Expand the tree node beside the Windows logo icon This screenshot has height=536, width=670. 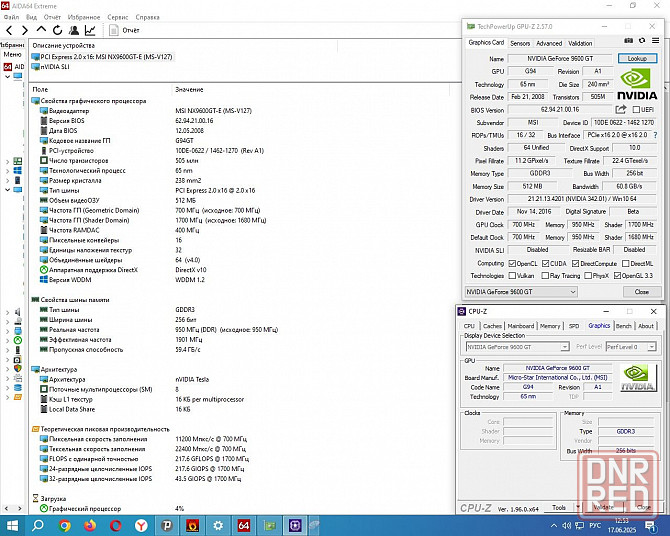(x=7, y=171)
